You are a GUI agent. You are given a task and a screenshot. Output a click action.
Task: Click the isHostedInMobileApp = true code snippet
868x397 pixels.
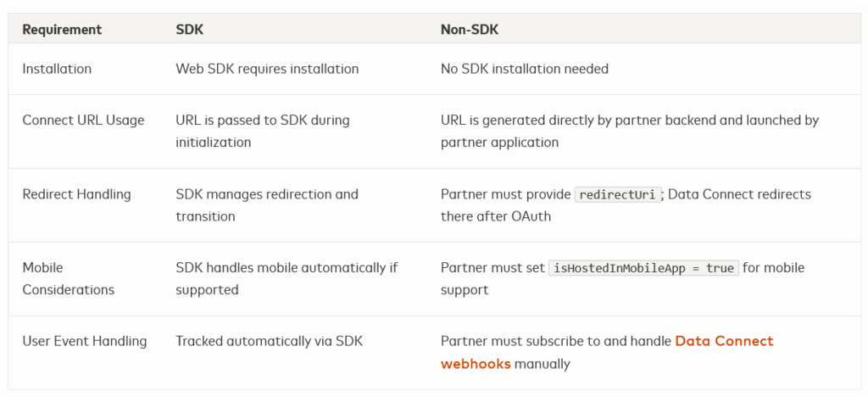[x=644, y=268]
